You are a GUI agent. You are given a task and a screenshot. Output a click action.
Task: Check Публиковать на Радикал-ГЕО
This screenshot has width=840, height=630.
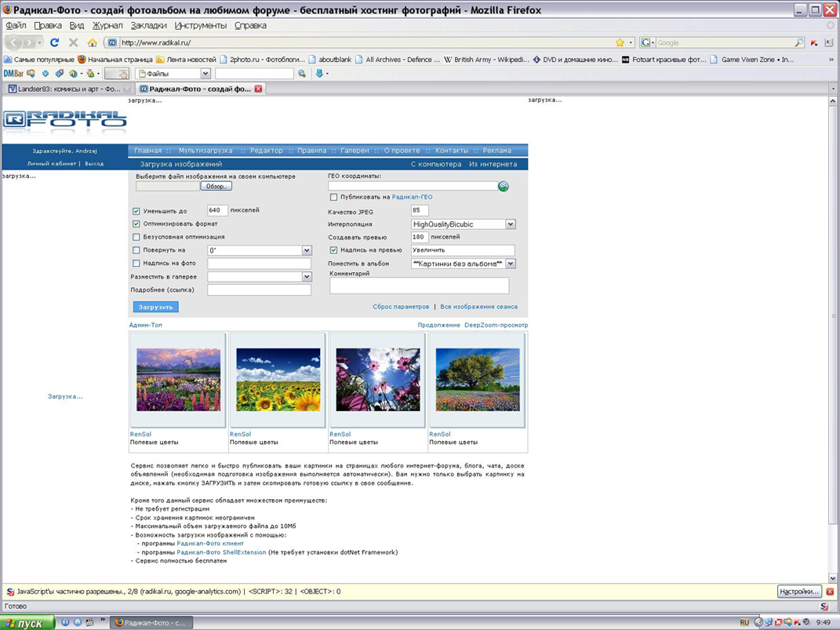[x=334, y=197]
